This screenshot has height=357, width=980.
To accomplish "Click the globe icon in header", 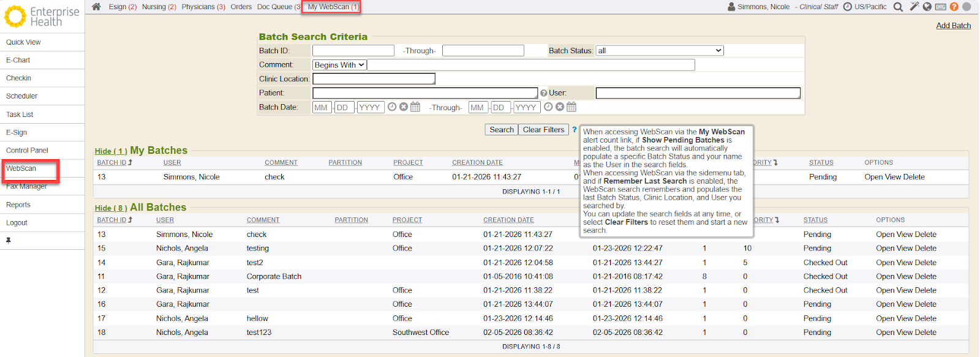I will coord(927,7).
